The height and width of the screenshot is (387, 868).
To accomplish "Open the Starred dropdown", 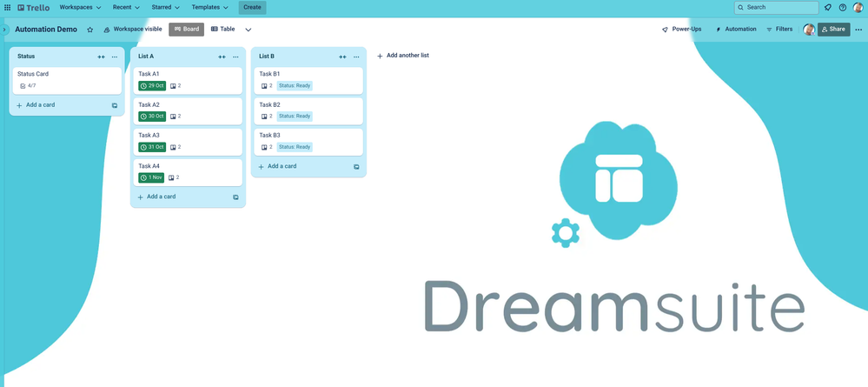I will click(x=165, y=8).
